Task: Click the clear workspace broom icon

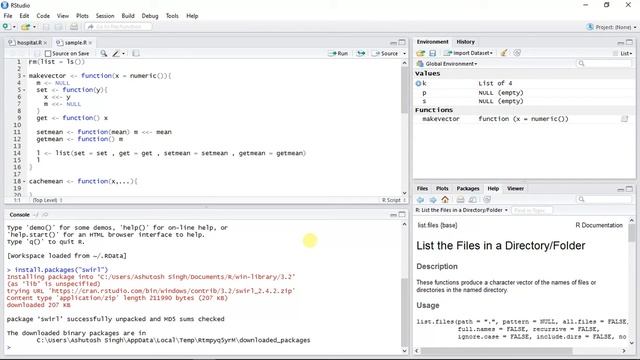Action: [x=504, y=53]
